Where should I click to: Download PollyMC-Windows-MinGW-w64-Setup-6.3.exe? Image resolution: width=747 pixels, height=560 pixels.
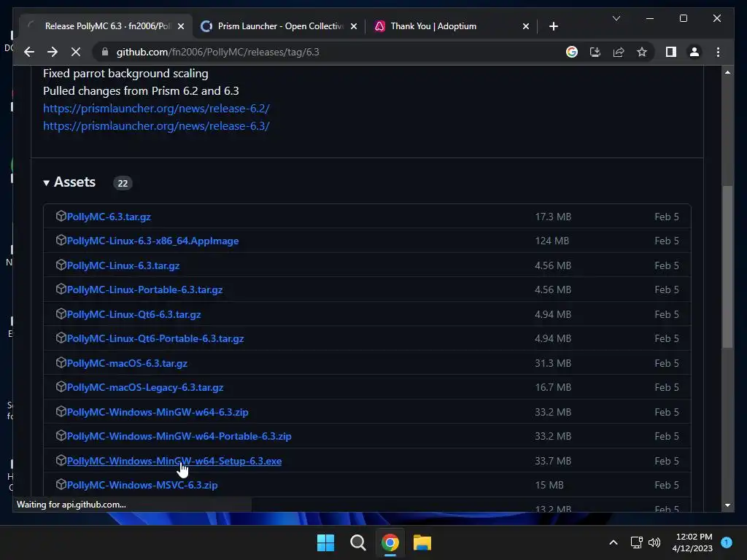pyautogui.click(x=174, y=461)
